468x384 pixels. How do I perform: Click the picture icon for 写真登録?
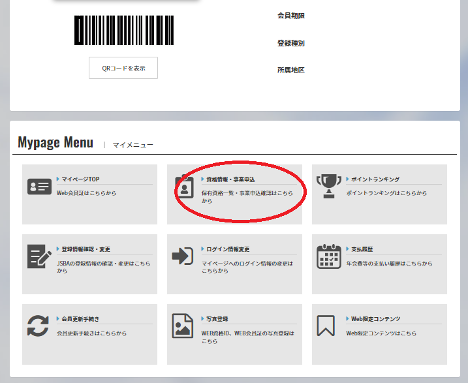(x=182, y=326)
